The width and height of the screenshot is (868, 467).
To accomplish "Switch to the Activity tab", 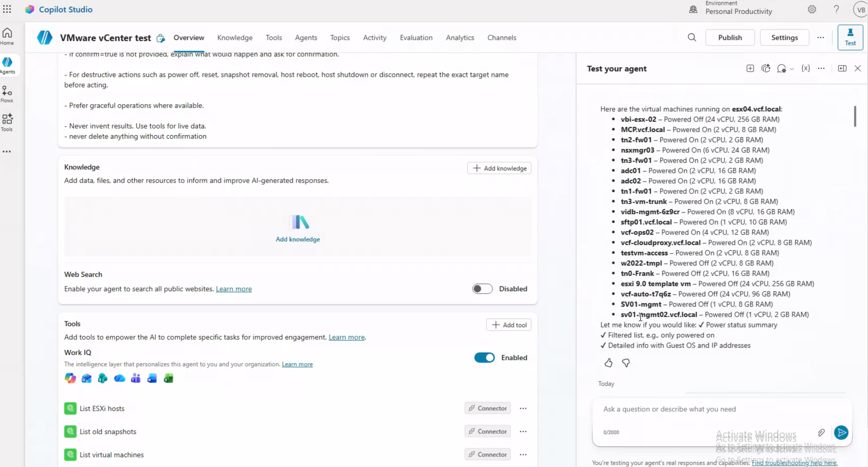I will tap(375, 38).
